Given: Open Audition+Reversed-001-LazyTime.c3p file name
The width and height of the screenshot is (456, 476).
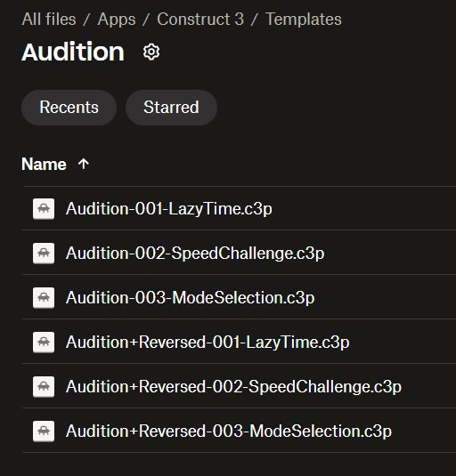Looking at the screenshot, I should click(x=208, y=343).
